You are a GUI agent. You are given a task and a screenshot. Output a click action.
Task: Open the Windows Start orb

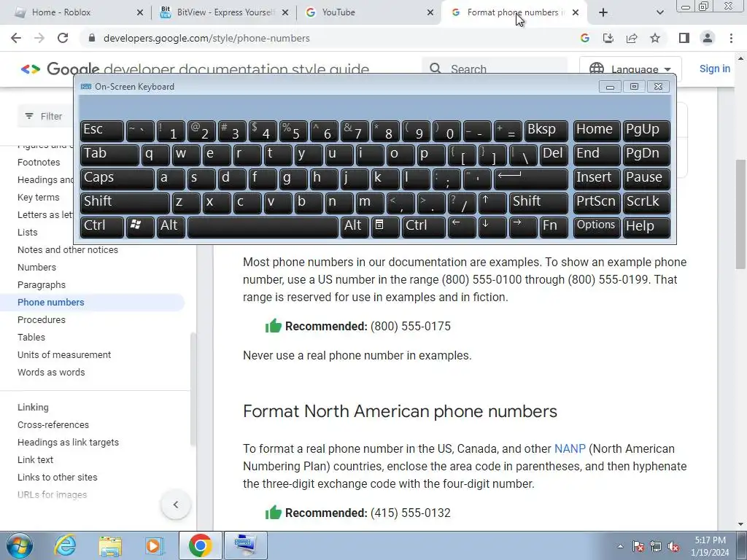(20, 545)
